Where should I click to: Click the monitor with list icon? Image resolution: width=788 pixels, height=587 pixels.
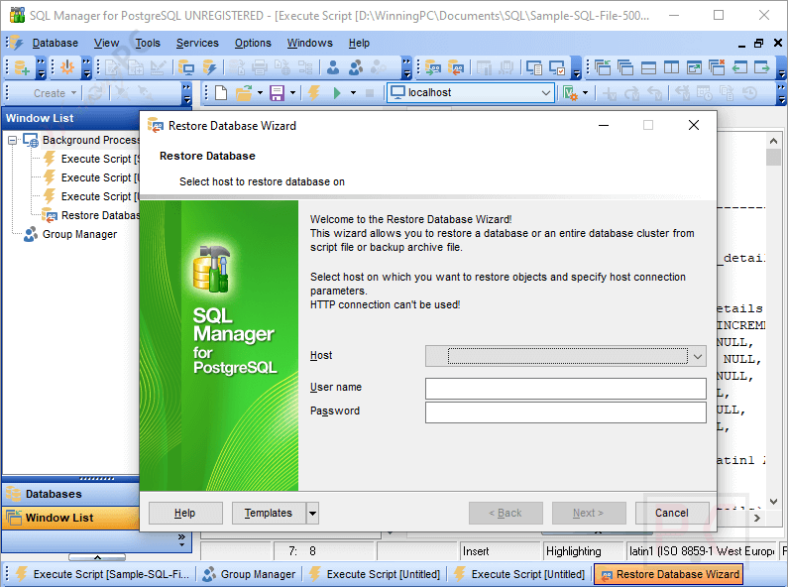tap(534, 67)
